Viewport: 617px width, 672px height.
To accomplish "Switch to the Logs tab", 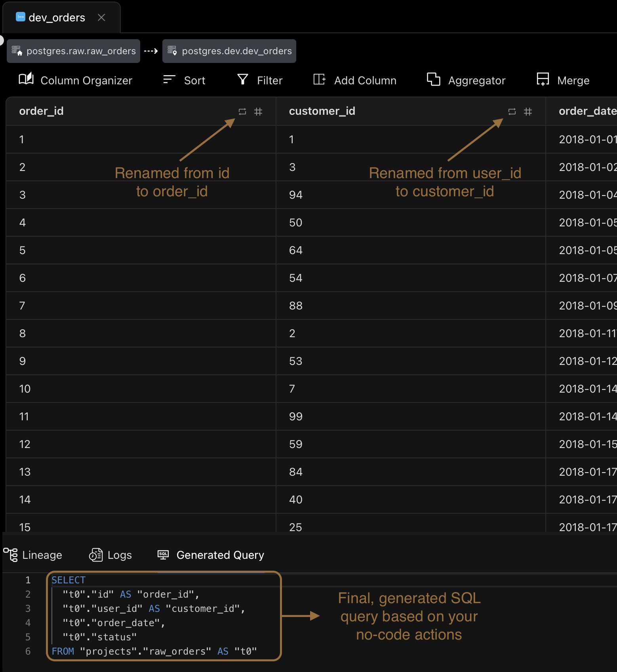I will coord(110,555).
